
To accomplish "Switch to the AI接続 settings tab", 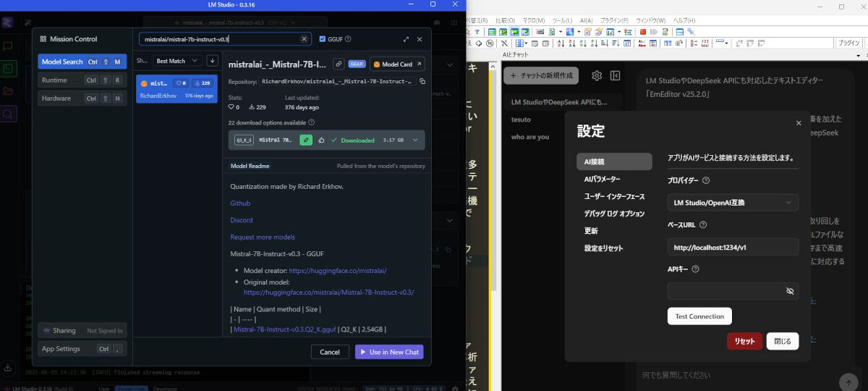I will click(614, 161).
